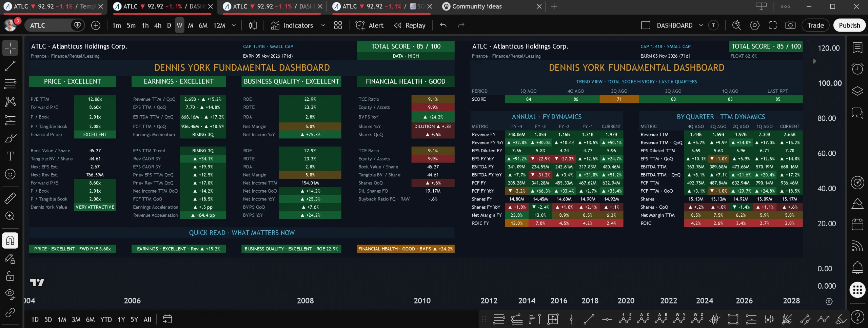Expand the DASHBOARD layout dropdown
The width and height of the screenshot is (868, 328).
coord(701,25)
